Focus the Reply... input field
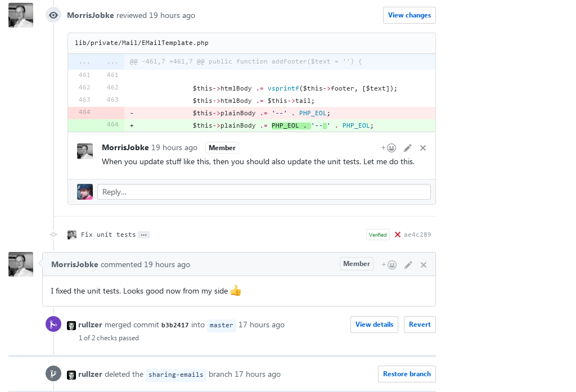 pyautogui.click(x=264, y=192)
